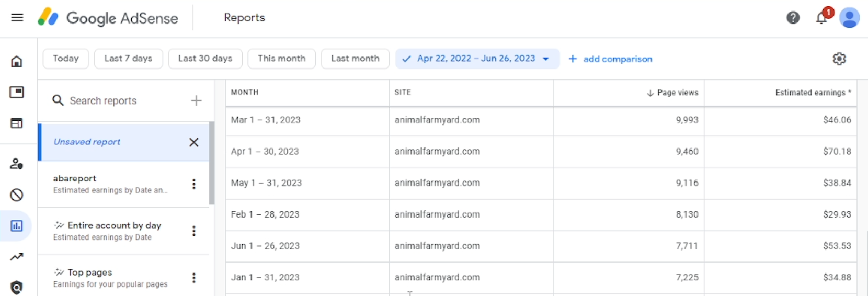The height and width of the screenshot is (296, 868).
Task: Click the $70.18 earnings value
Action: pyautogui.click(x=837, y=152)
